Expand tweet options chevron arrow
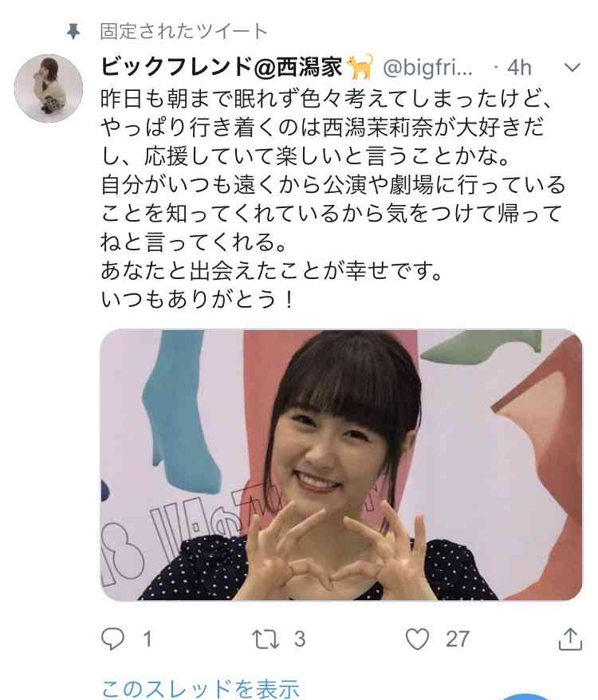 click(572, 68)
